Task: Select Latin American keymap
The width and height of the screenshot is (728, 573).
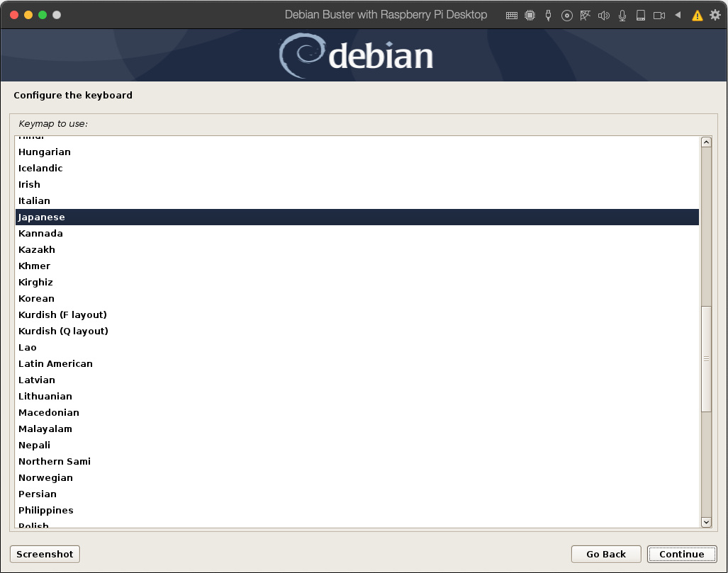Action: click(357, 363)
